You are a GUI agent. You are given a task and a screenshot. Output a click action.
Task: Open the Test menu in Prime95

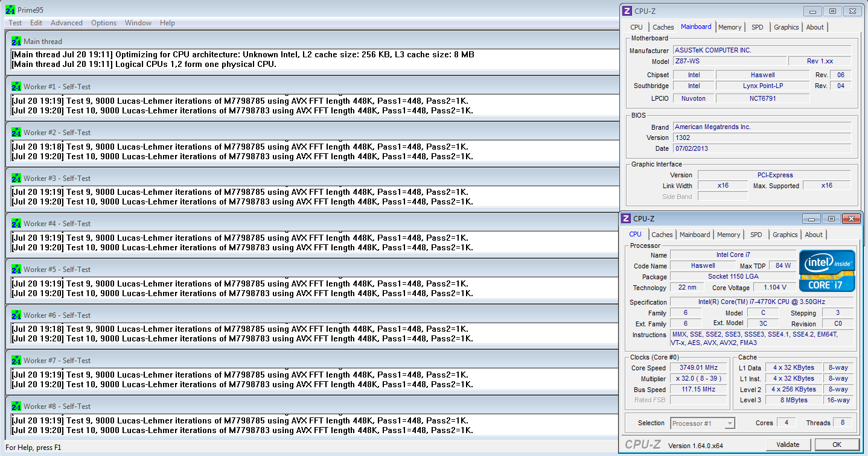point(15,23)
